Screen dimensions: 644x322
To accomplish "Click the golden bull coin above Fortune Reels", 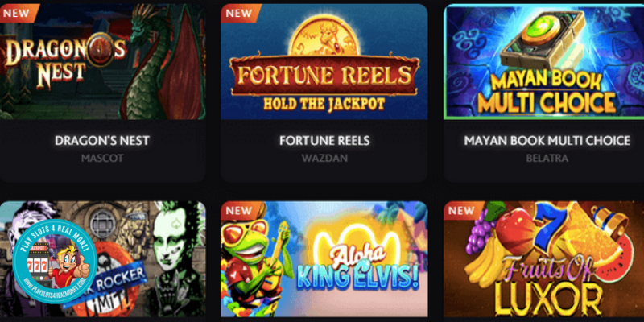I will (x=324, y=35).
